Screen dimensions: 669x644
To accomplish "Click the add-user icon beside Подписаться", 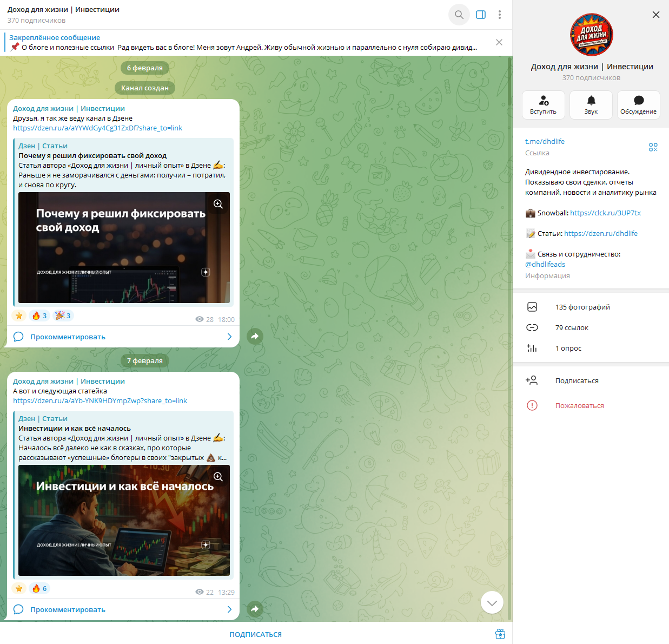I will pos(532,380).
